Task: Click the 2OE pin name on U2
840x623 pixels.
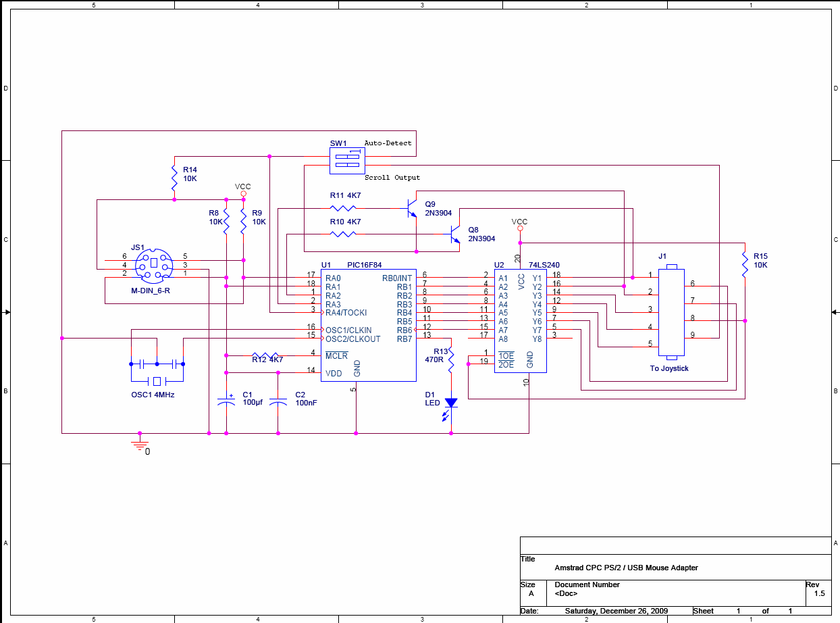Action: pos(506,365)
